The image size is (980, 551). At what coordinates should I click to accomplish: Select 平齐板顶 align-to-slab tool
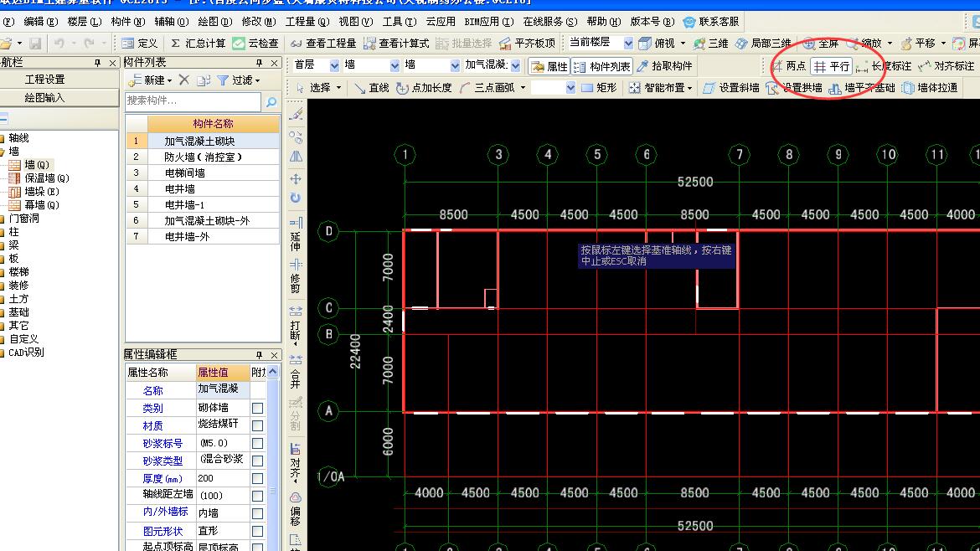528,43
